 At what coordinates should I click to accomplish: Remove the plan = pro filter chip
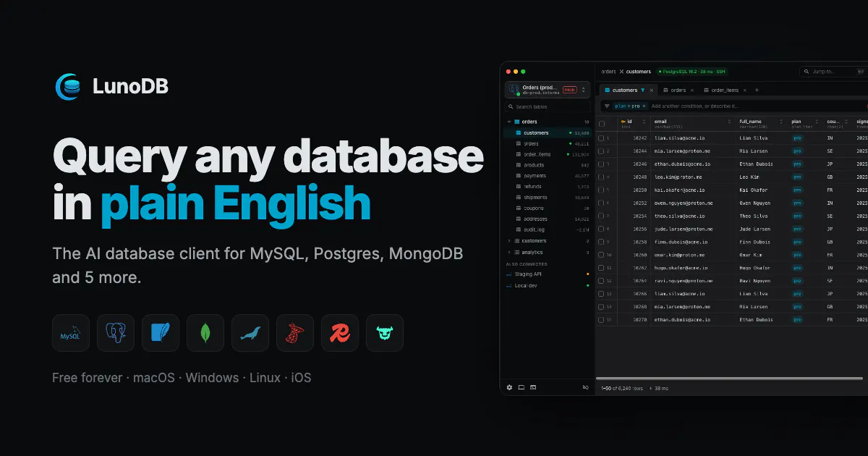click(x=644, y=106)
